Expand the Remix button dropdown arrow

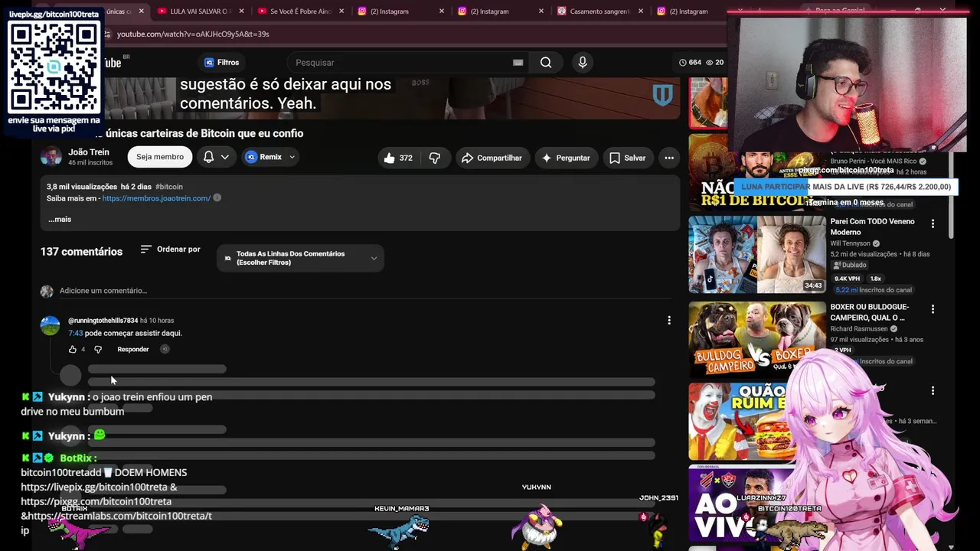pyautogui.click(x=292, y=157)
